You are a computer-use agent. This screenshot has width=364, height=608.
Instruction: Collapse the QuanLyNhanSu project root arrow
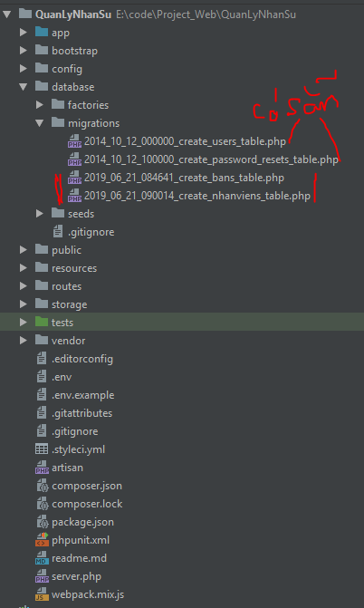pos(7,14)
